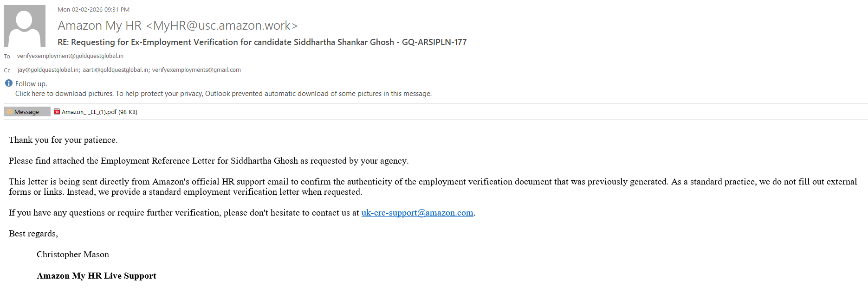
Task: Click the download pictures info bar message
Action: pos(223,94)
